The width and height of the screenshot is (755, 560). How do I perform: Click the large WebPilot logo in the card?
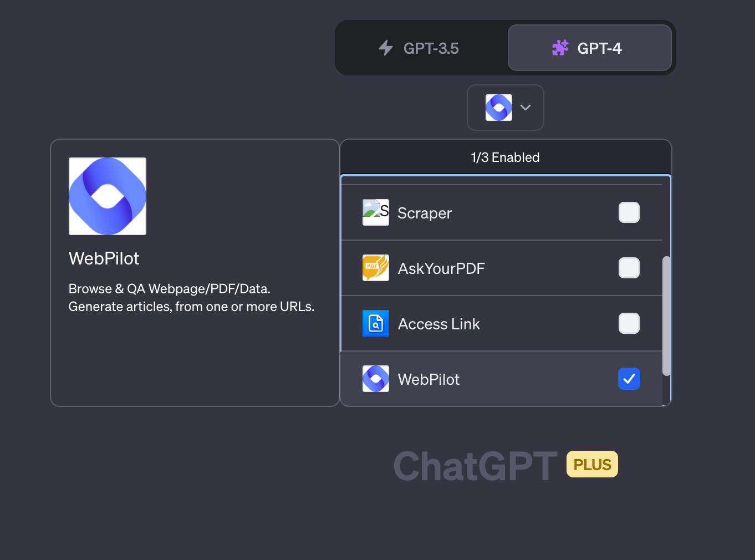coord(107,196)
